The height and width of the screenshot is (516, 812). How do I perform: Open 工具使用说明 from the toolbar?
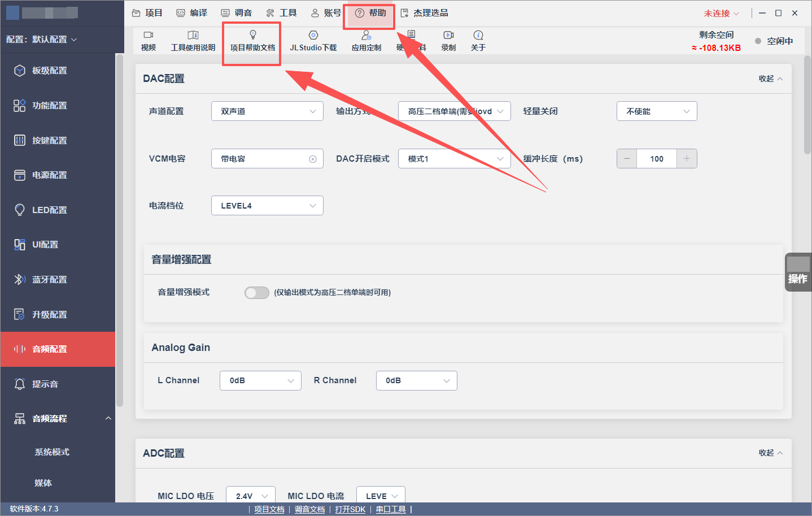click(193, 41)
